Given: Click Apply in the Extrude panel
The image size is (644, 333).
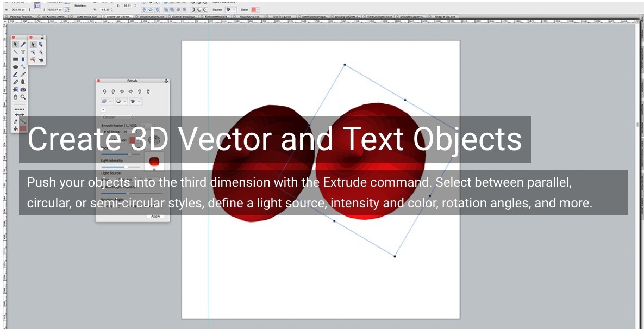Looking at the screenshot, I should [x=155, y=215].
